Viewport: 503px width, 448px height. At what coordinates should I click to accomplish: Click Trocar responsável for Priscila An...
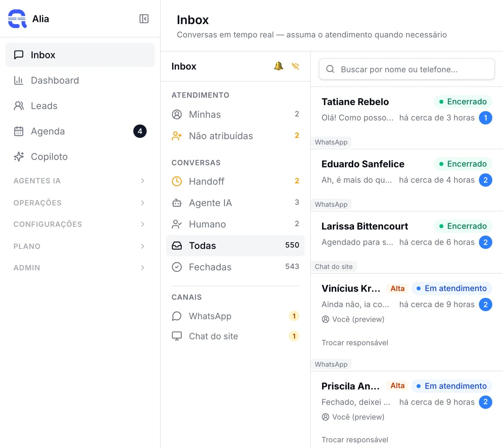(355, 440)
